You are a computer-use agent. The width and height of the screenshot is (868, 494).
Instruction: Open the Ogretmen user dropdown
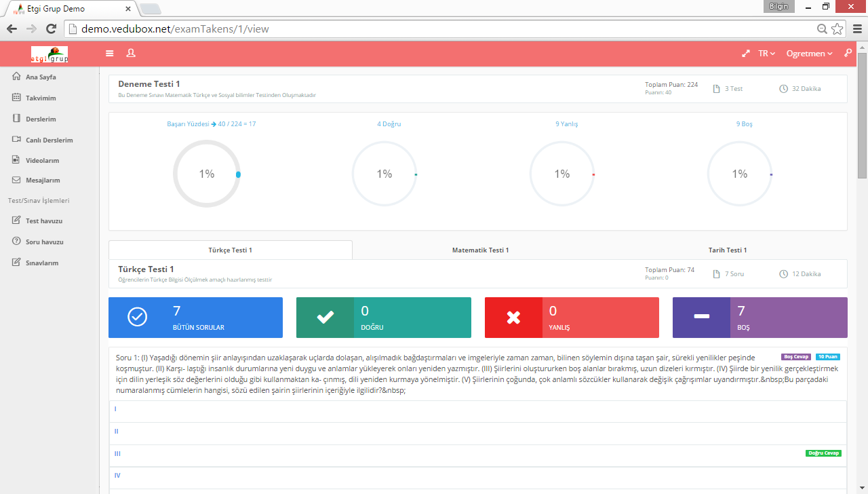tap(810, 54)
